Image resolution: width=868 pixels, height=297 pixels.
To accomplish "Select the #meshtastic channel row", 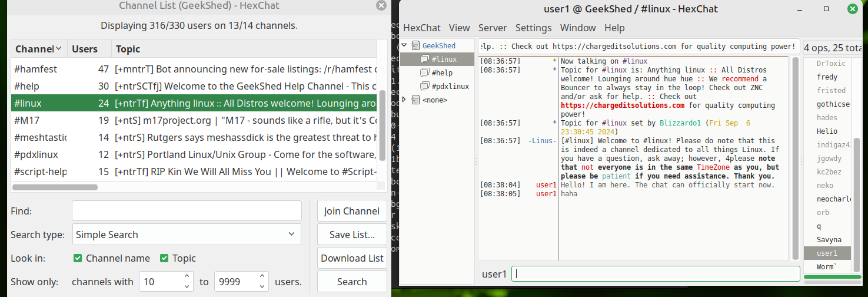I will click(194, 137).
